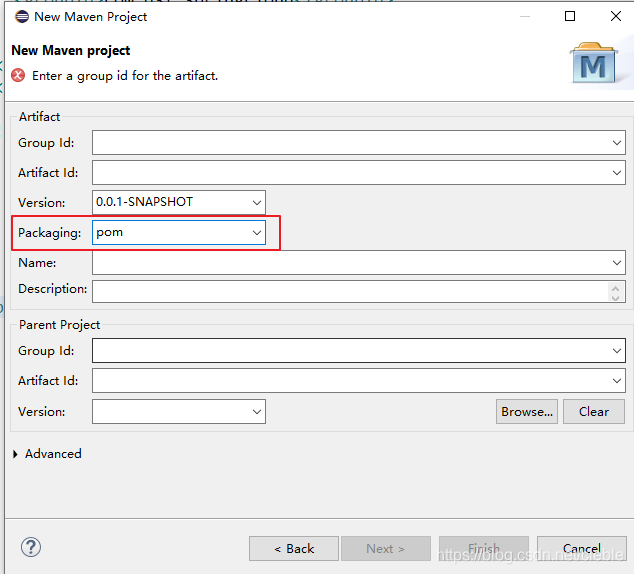Click the Maven M wizard banner image
This screenshot has width=634, height=574.
point(593,63)
